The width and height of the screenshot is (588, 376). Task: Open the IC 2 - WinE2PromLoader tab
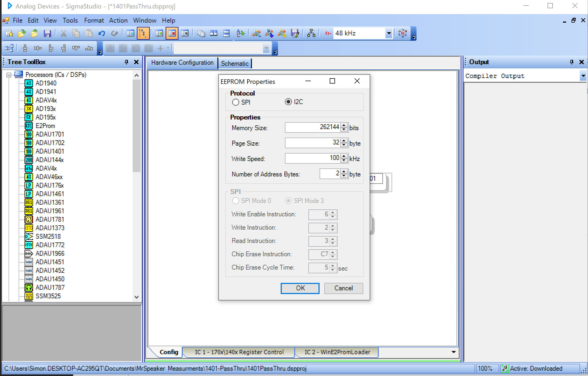click(x=337, y=352)
